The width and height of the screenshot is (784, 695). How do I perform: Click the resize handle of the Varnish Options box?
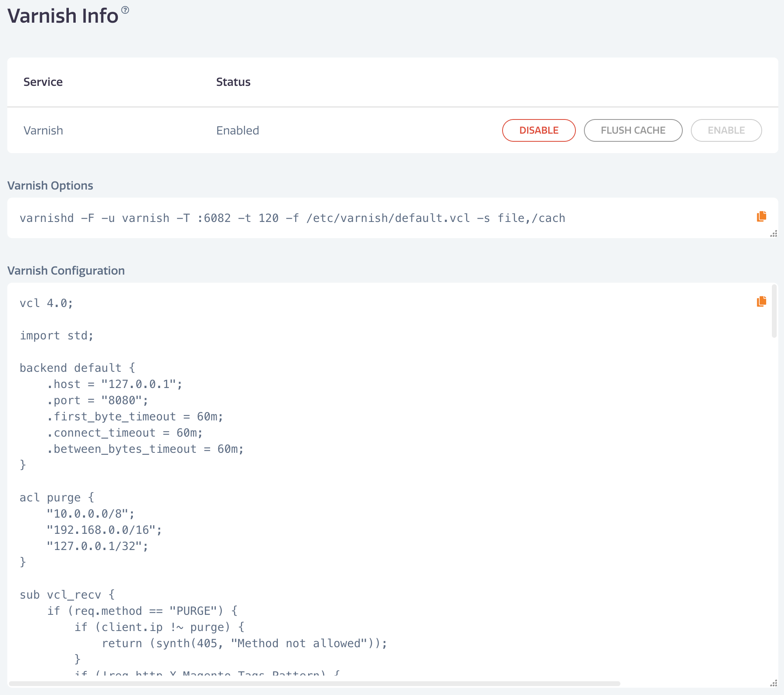pyautogui.click(x=774, y=234)
